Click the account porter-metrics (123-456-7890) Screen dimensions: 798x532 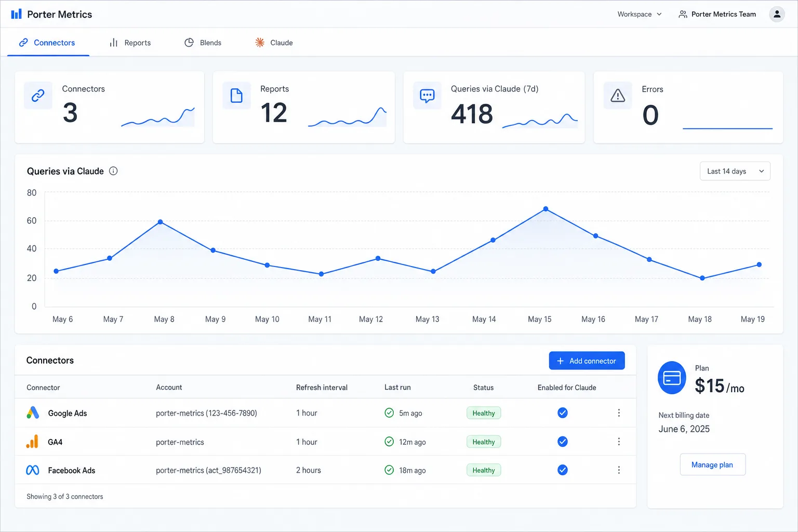[206, 413]
